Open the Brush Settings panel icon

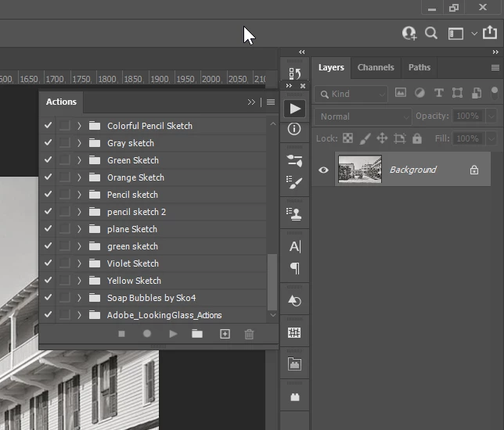[x=294, y=182]
